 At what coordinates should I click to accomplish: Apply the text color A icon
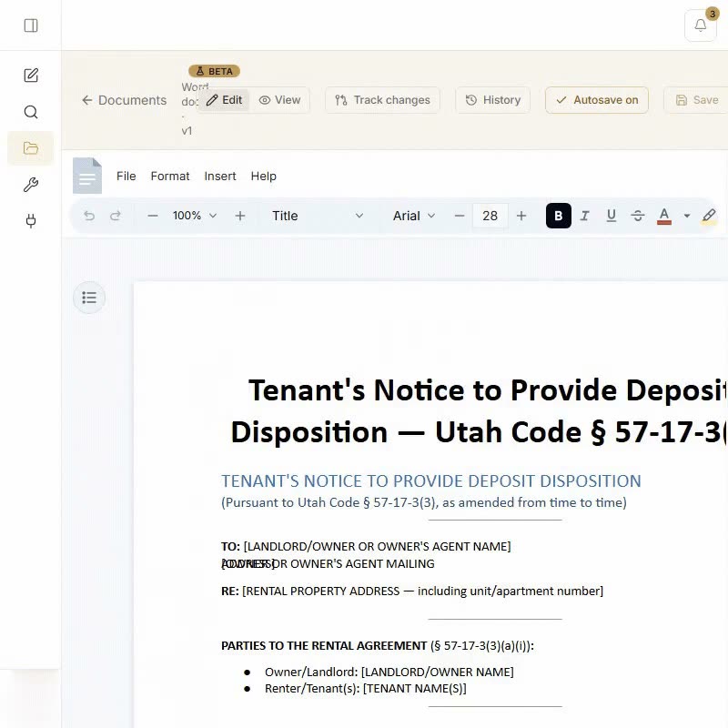click(664, 216)
